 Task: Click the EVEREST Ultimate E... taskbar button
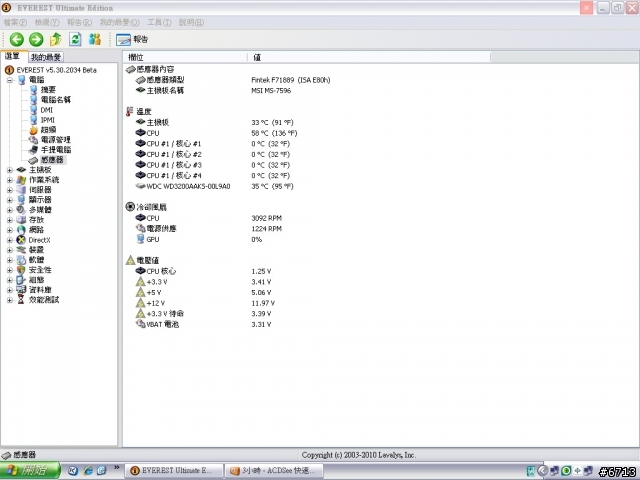point(174,471)
